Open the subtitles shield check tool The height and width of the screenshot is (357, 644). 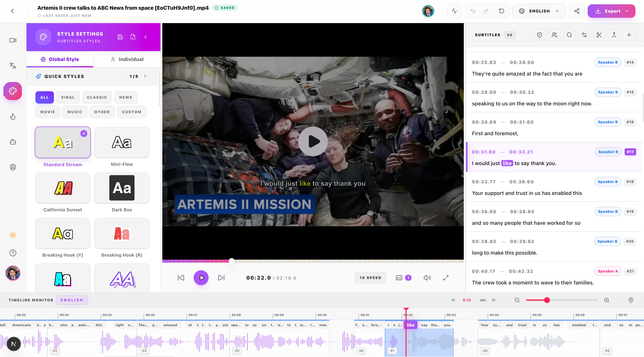point(540,35)
